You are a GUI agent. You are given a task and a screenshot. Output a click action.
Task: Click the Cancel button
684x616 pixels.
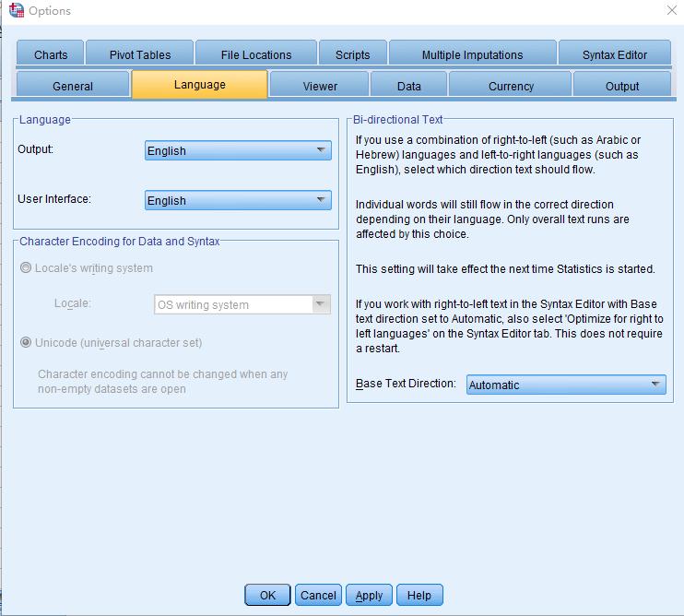pos(318,595)
